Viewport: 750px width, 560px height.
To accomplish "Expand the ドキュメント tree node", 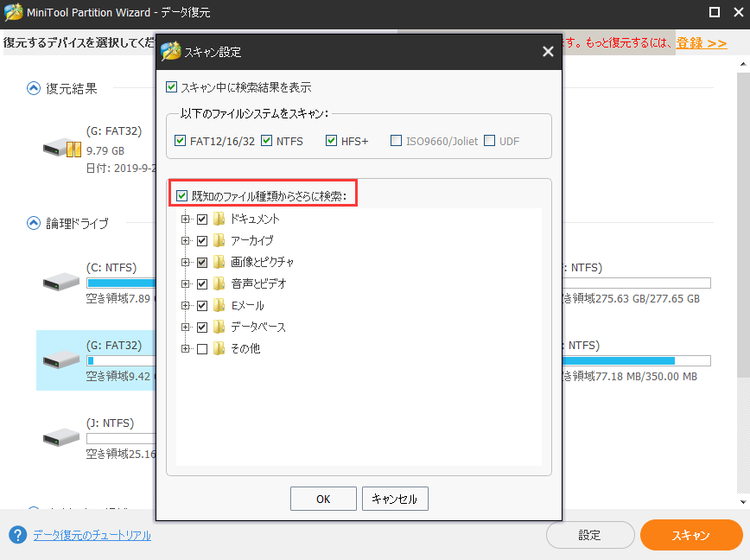I will tap(185, 219).
